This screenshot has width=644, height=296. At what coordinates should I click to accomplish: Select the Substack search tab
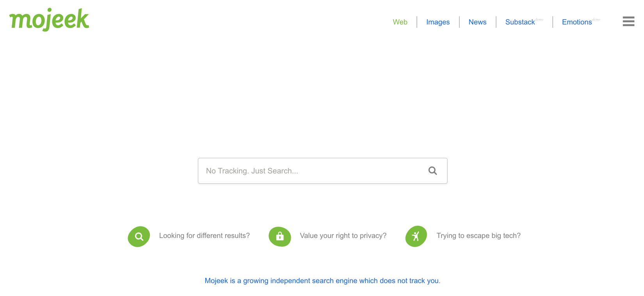coord(520,22)
